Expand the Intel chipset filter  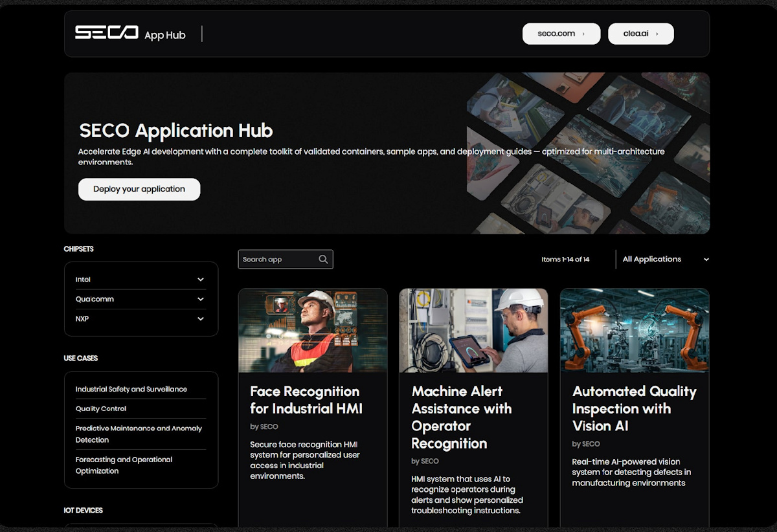tap(141, 280)
